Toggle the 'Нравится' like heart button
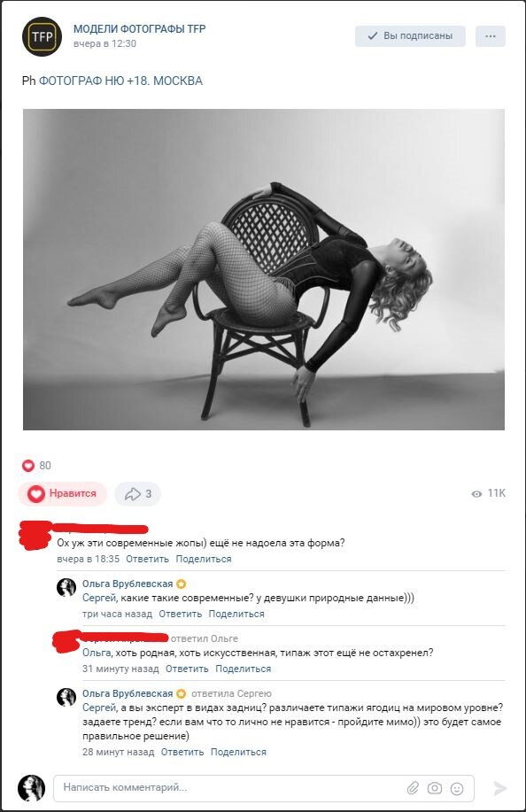 pyautogui.click(x=62, y=493)
